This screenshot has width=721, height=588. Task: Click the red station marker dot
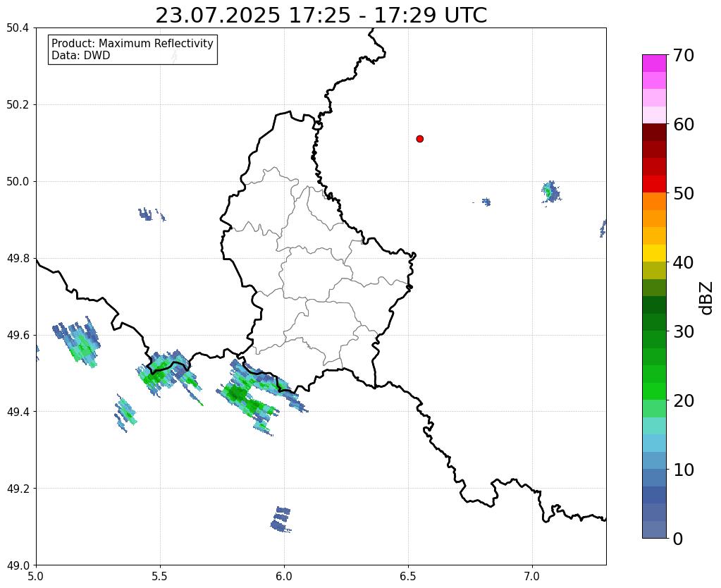pos(419,139)
